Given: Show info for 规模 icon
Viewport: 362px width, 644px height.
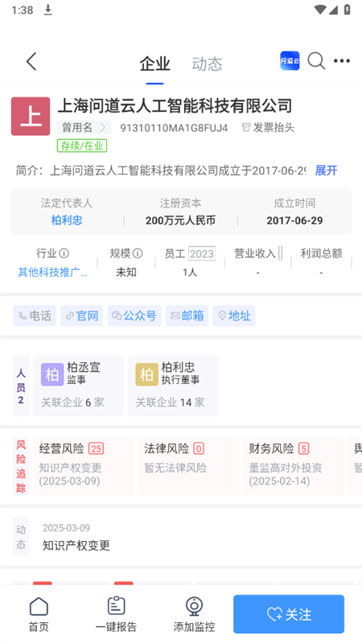Looking at the screenshot, I should pos(138,254).
